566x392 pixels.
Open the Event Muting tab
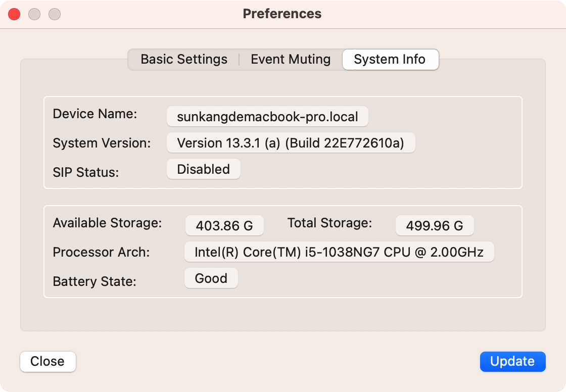click(291, 60)
